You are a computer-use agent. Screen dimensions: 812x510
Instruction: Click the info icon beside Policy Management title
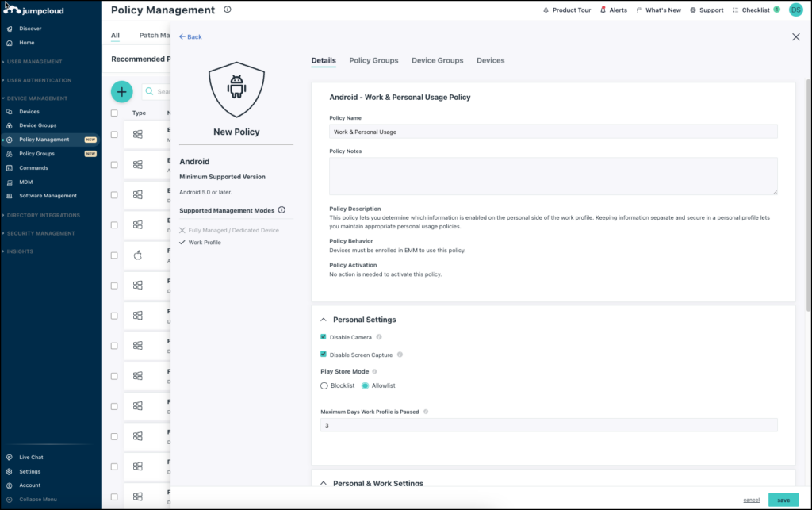point(228,10)
